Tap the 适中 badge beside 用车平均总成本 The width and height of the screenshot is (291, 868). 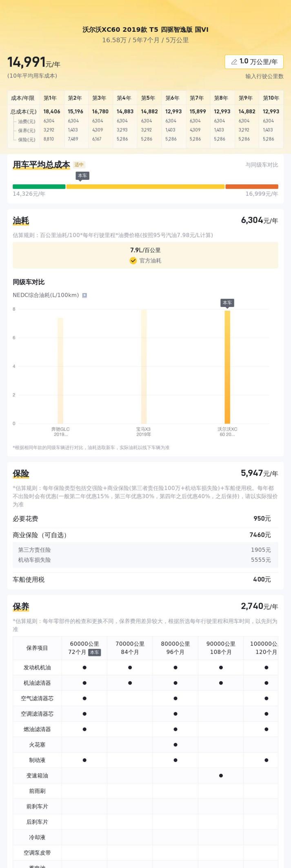79,165
